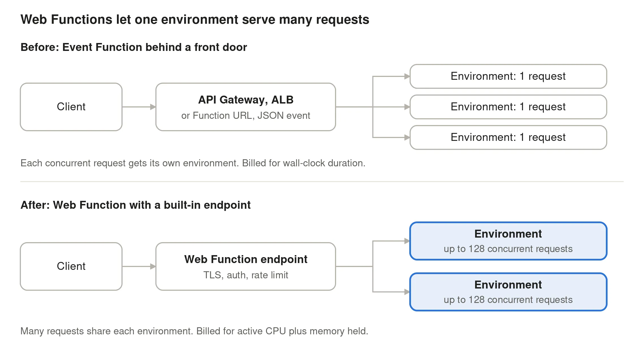The width and height of the screenshot is (644, 353).
Task: Click the 'Web Function endpoint' box
Action: pos(246,266)
